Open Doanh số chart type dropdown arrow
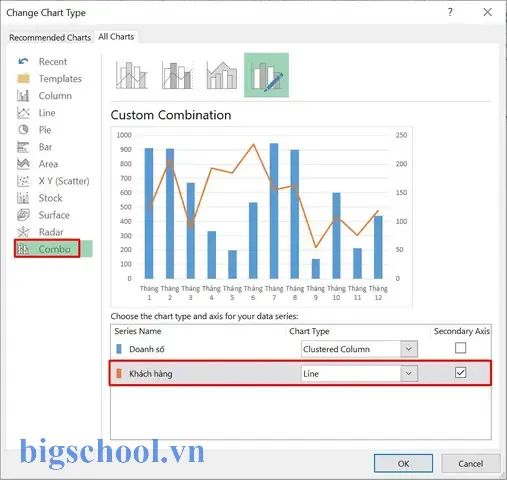The height and width of the screenshot is (480, 507). (x=409, y=349)
